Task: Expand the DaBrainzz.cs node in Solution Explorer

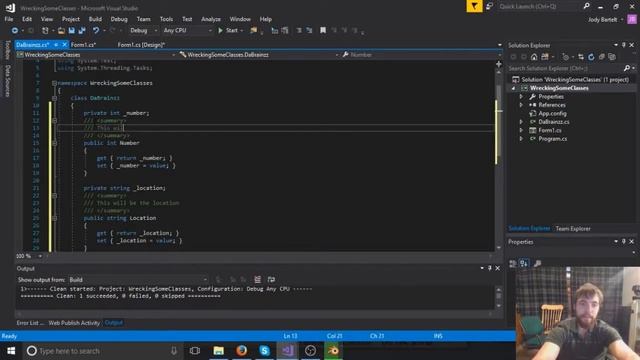Action: [x=521, y=122]
